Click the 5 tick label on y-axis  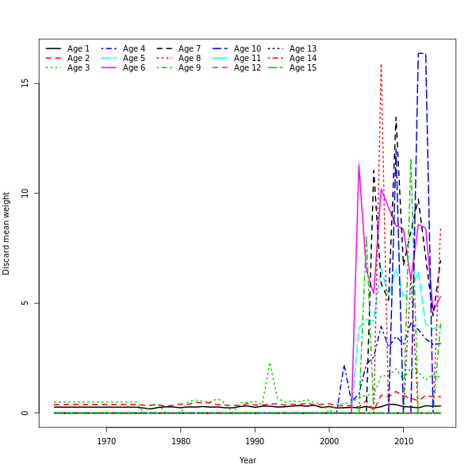coord(25,303)
